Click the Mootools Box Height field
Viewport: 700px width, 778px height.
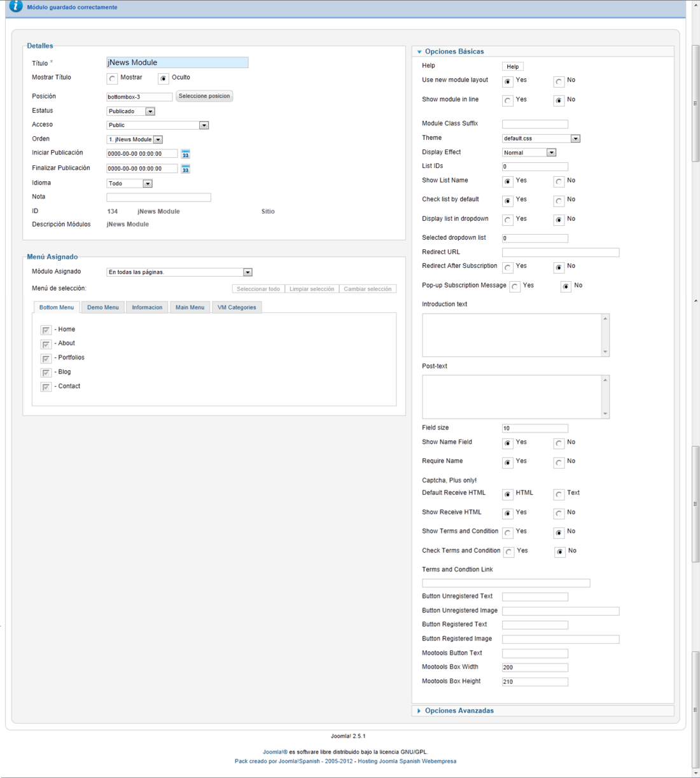click(x=535, y=681)
